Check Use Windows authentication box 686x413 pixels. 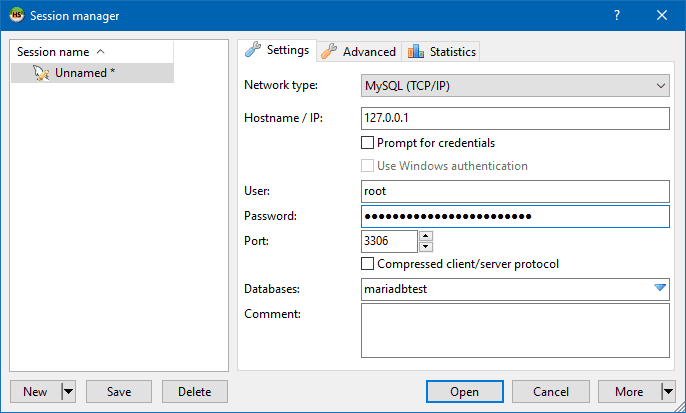[x=368, y=166]
